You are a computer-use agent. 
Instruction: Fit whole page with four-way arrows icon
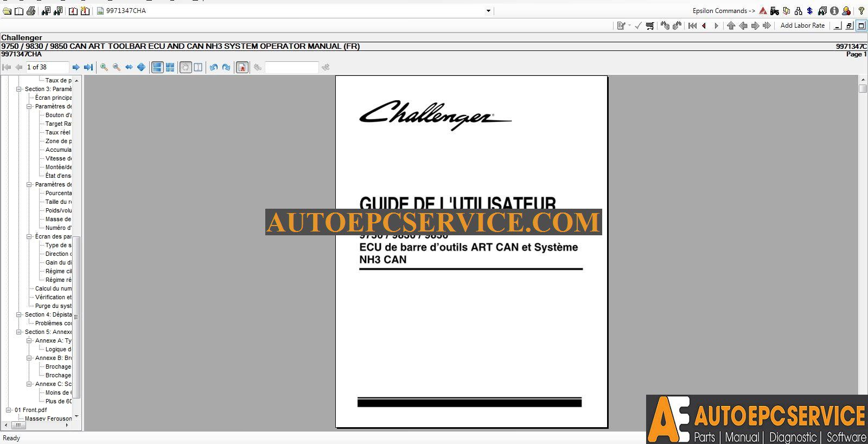pos(141,67)
